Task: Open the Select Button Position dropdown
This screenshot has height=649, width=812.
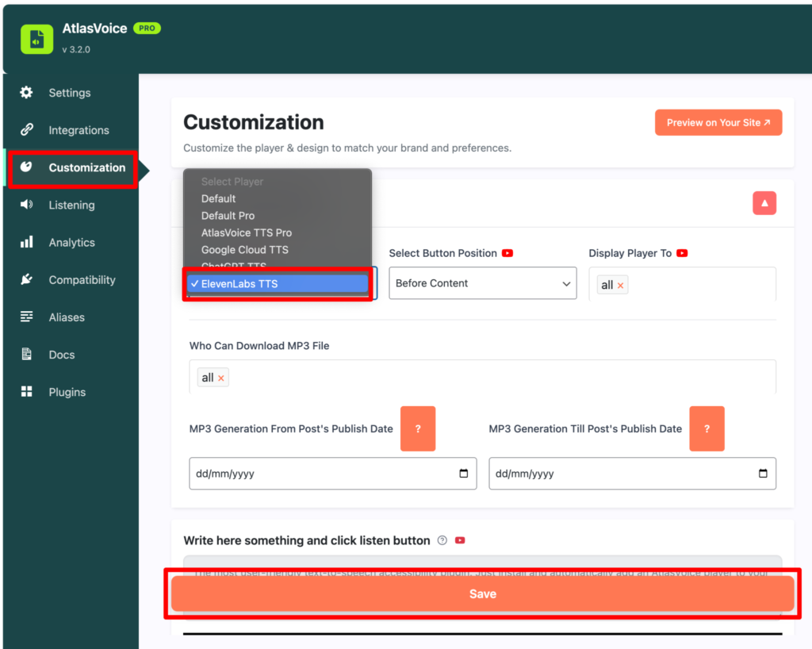Action: tap(483, 282)
